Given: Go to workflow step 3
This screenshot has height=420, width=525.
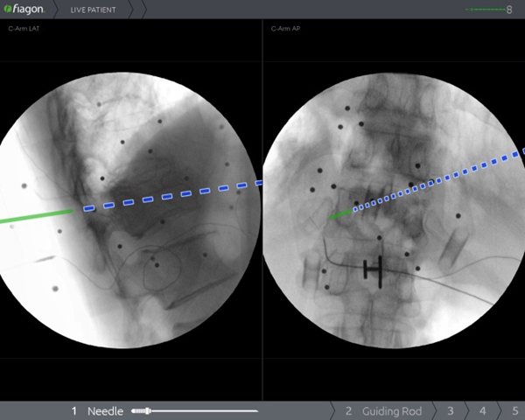Looking at the screenshot, I should click(451, 410).
